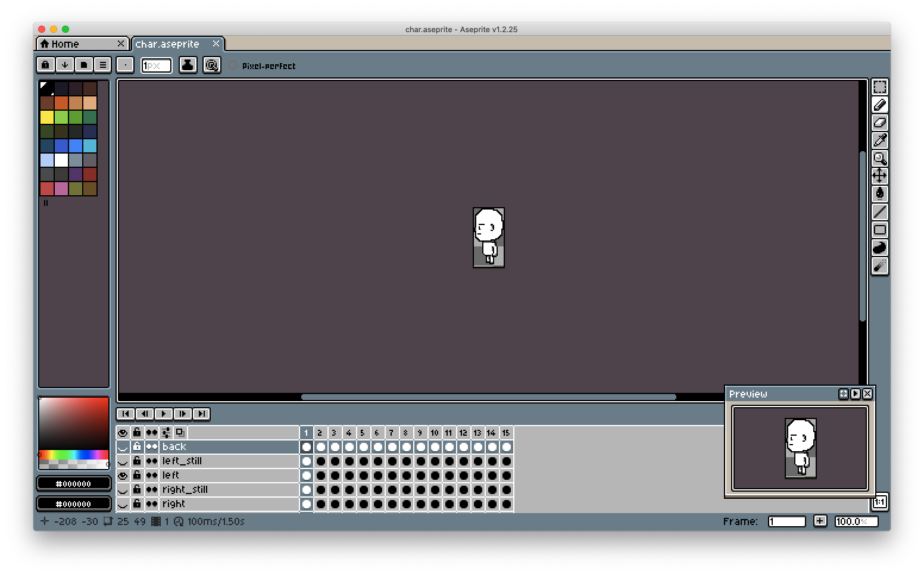
Task: Open the timeline onion skin settings icon
Action: [166, 433]
